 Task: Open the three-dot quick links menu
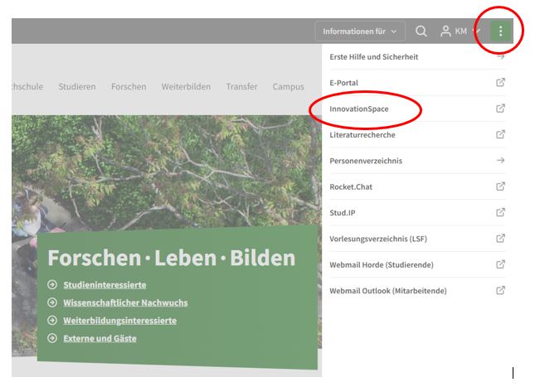(x=500, y=31)
